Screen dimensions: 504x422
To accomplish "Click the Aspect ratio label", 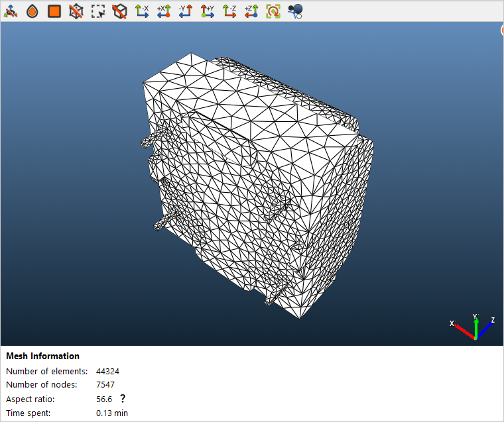I will pos(31,399).
